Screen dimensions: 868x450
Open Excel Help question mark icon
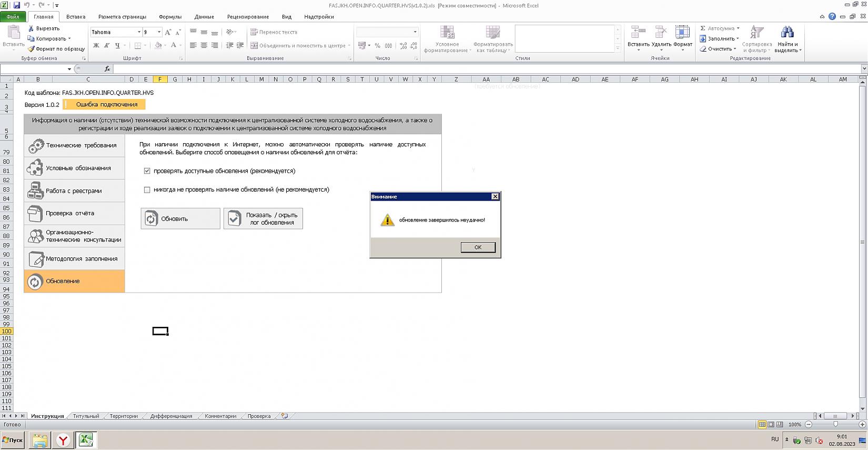(x=832, y=16)
